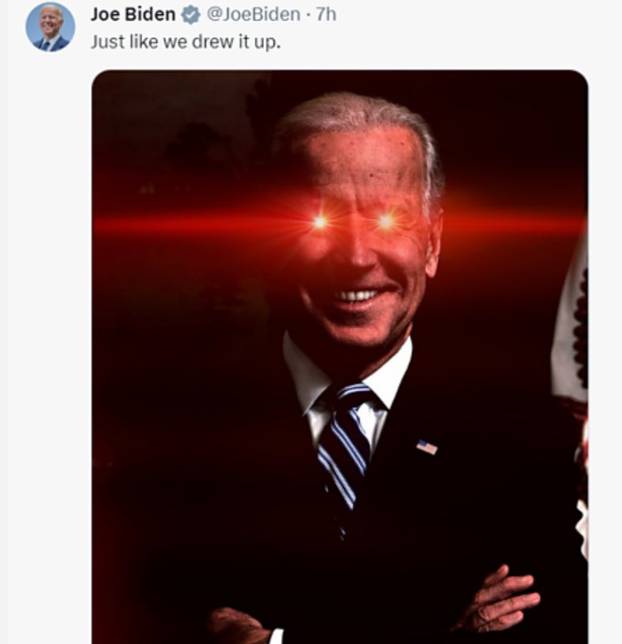This screenshot has width=622, height=644.
Task: Click the left glowing red eye in image
Action: [x=320, y=222]
